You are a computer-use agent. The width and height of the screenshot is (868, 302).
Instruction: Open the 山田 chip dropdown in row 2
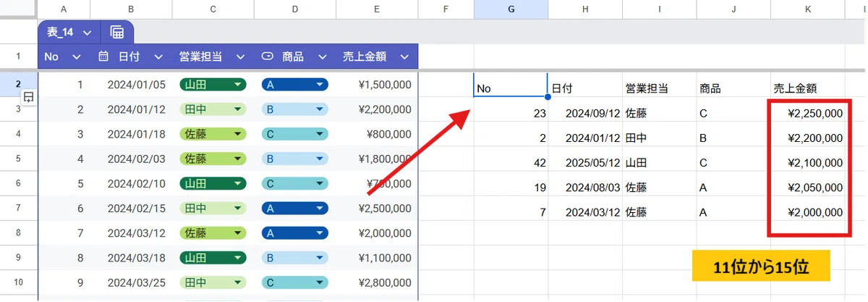(237, 85)
